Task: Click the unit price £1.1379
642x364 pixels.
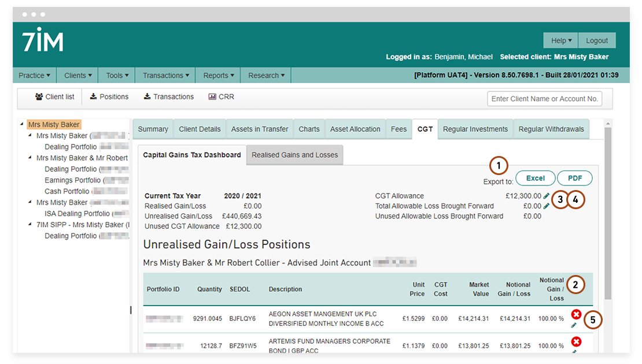Action: coord(414,346)
